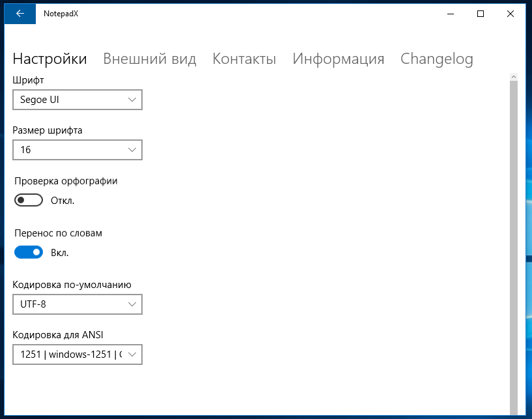Click the Размер шрифта label

[48, 131]
